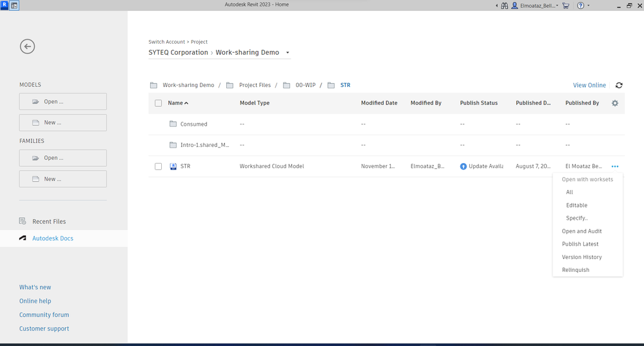Click the Modified Date column header

(379, 103)
